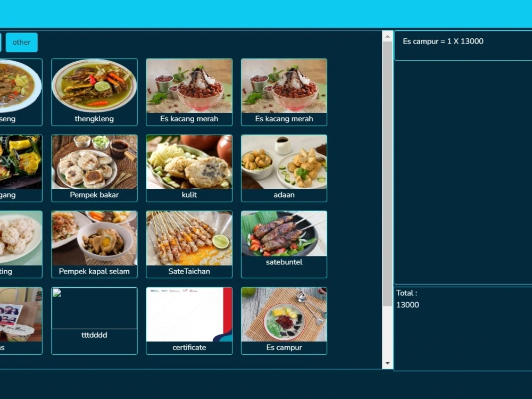532x399 pixels.
Task: Click the Pempek bakar name text
Action: [94, 195]
